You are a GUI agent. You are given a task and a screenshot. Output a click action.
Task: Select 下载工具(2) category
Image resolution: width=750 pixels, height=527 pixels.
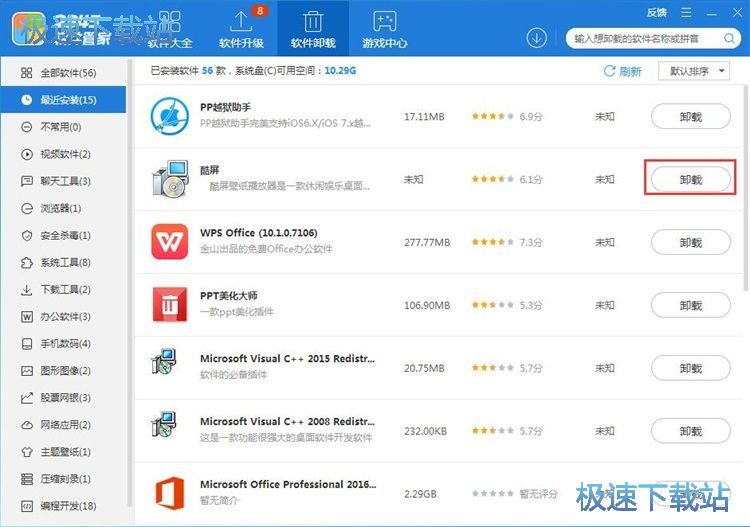(x=63, y=289)
